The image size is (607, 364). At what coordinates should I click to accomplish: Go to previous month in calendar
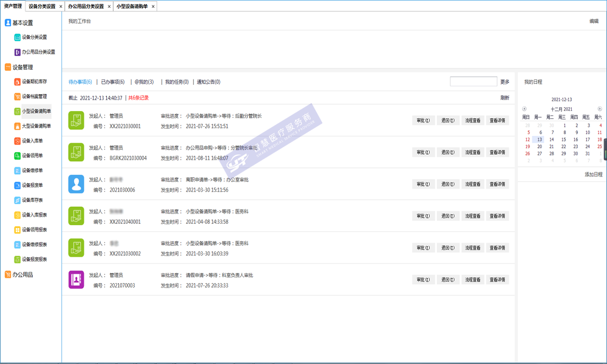[x=524, y=109]
